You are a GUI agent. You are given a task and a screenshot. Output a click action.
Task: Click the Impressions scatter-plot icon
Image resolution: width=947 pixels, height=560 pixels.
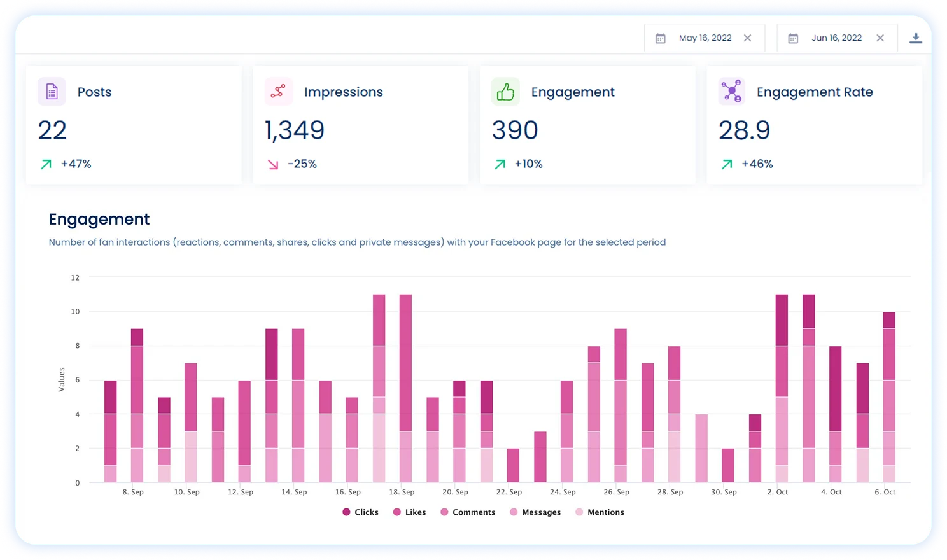coord(278,91)
